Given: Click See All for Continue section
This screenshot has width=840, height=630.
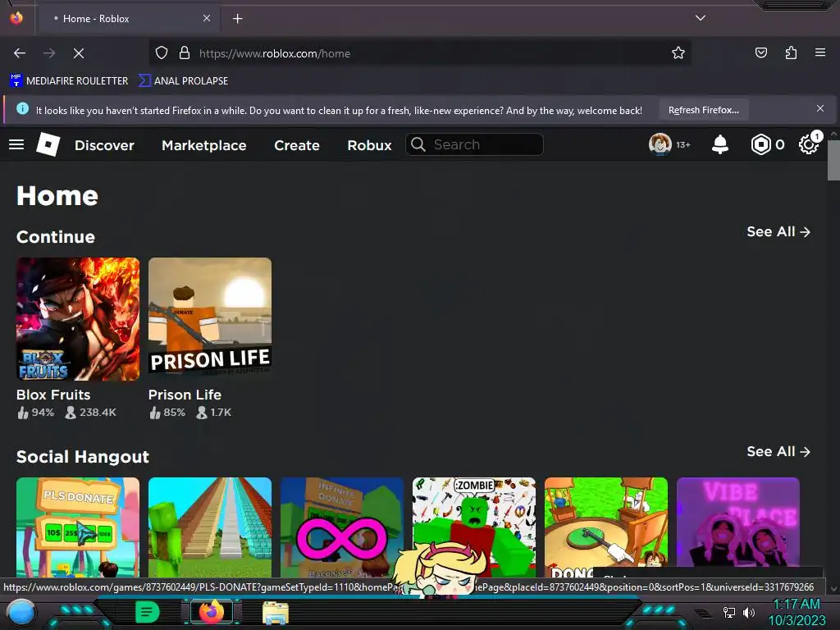Looking at the screenshot, I should pyautogui.click(x=778, y=231).
